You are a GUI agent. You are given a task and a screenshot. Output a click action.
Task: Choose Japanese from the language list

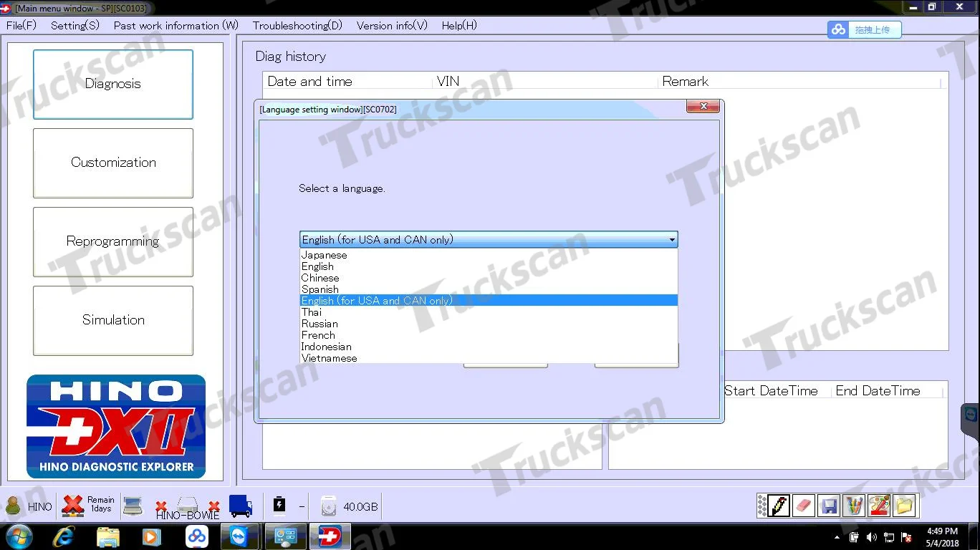tap(489, 255)
